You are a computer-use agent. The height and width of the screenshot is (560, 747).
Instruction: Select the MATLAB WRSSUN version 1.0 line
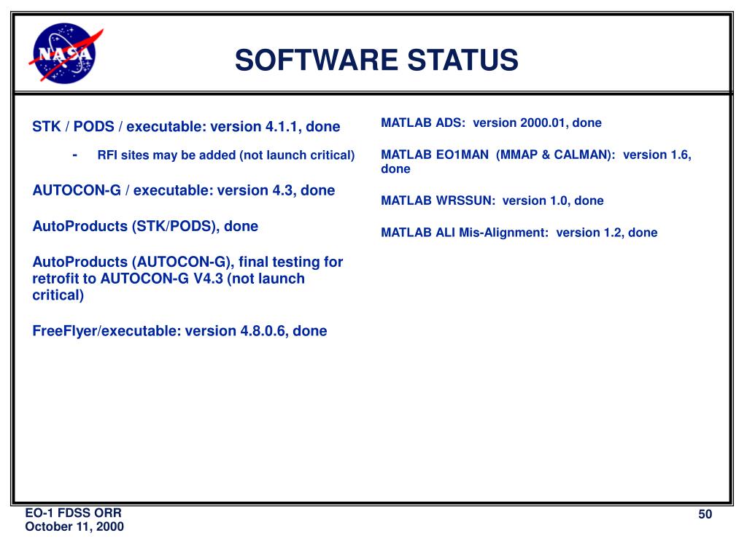click(x=492, y=201)
